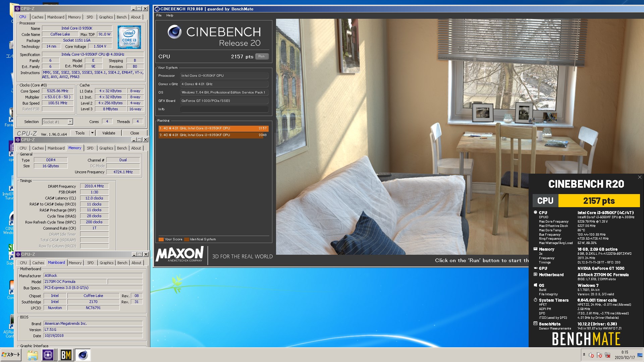Click the CAS# Latency 12.0 clocks value
The image size is (644, 362).
94,198
